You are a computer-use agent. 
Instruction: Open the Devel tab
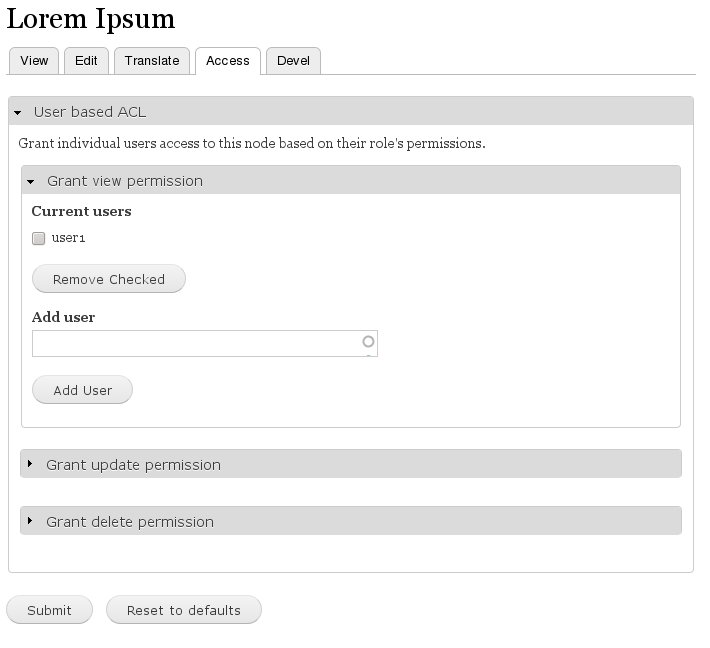pyautogui.click(x=293, y=61)
